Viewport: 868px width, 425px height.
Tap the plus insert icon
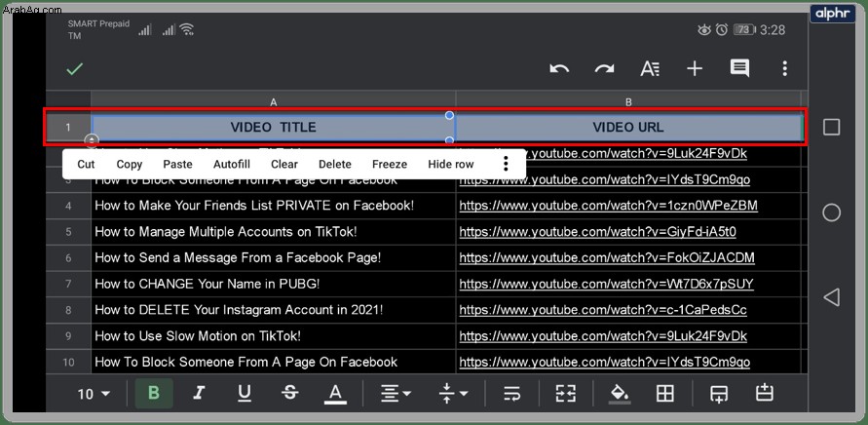[695, 68]
